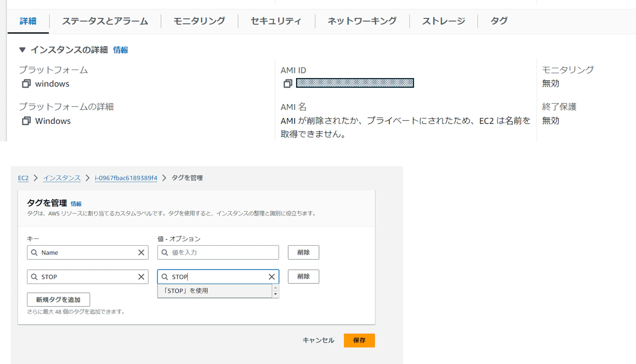Focus the STOP value input field
The image size is (636, 364).
point(218,277)
